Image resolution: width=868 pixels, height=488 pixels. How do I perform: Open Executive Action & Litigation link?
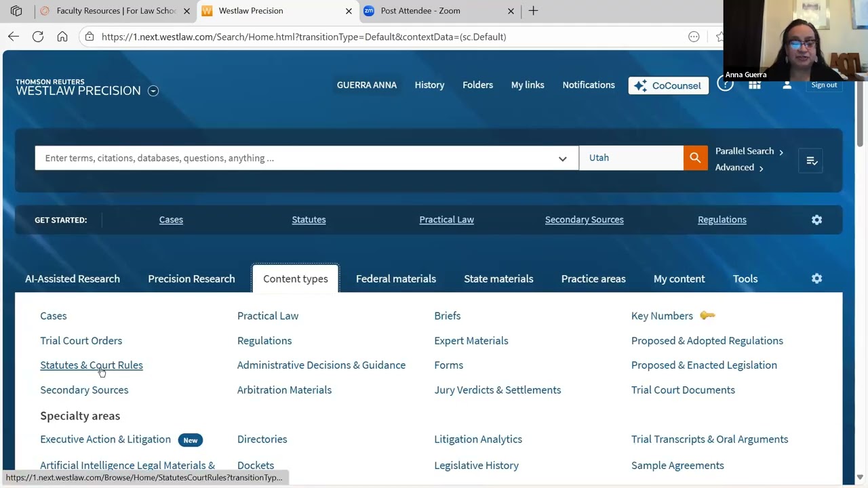[105, 439]
